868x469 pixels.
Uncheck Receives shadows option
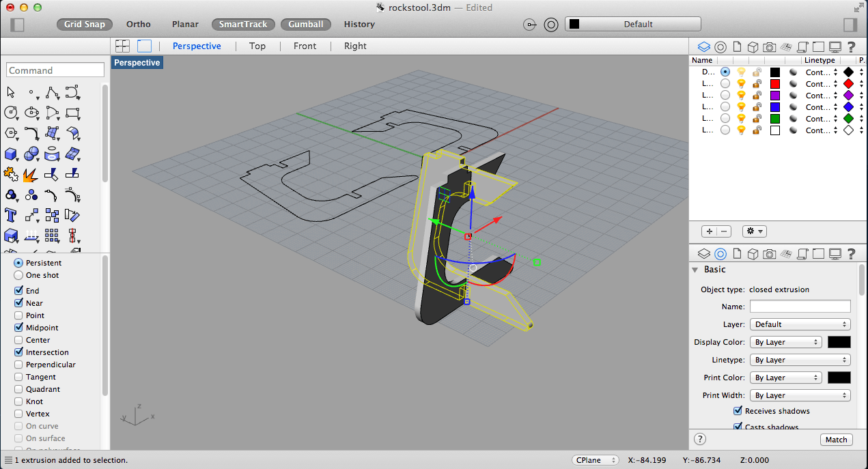click(738, 411)
